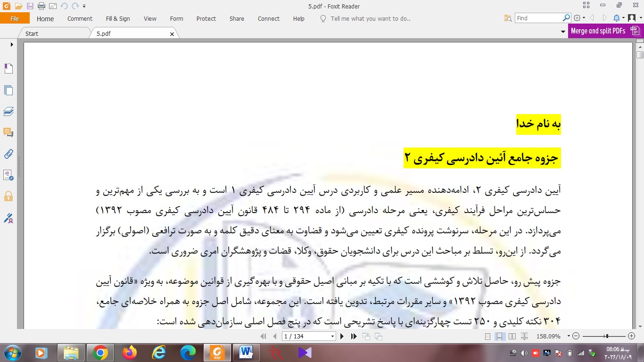Open the tab list dropdown arrow
Viewport: 644px width, 362px height.
[x=563, y=32]
